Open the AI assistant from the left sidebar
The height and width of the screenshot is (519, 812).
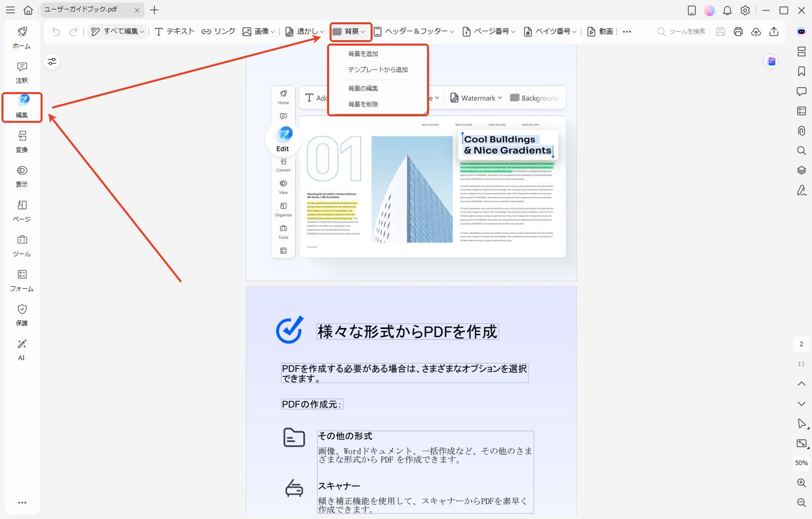(21, 350)
